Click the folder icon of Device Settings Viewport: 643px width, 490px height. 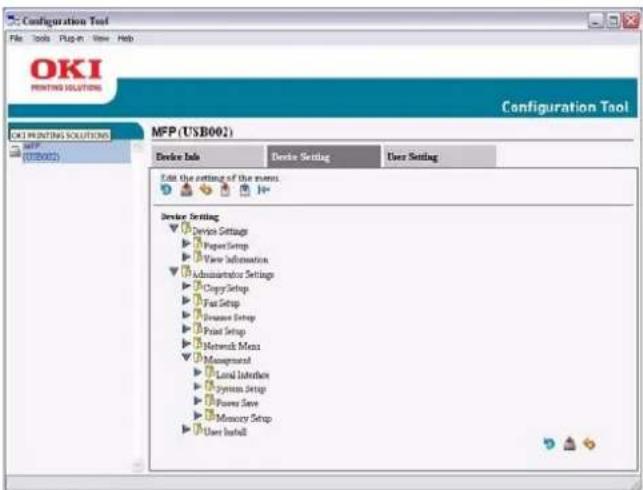tap(187, 228)
